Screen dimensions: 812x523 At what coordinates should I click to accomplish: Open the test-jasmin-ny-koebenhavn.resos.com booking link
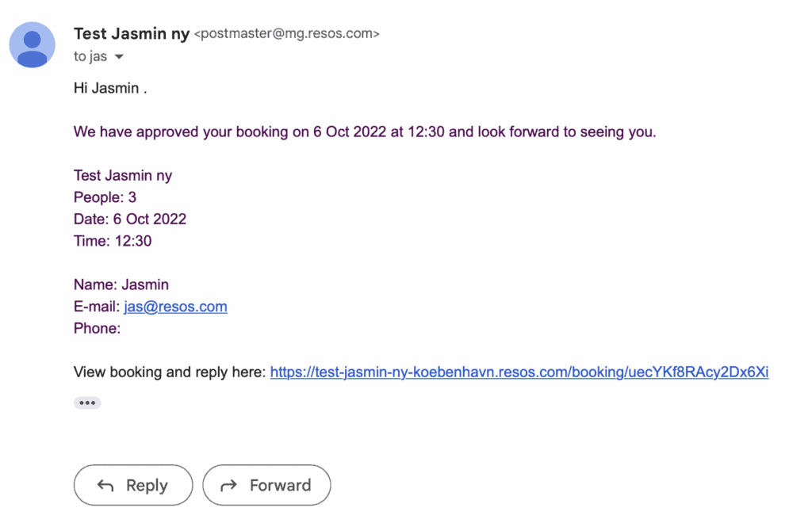coord(519,372)
